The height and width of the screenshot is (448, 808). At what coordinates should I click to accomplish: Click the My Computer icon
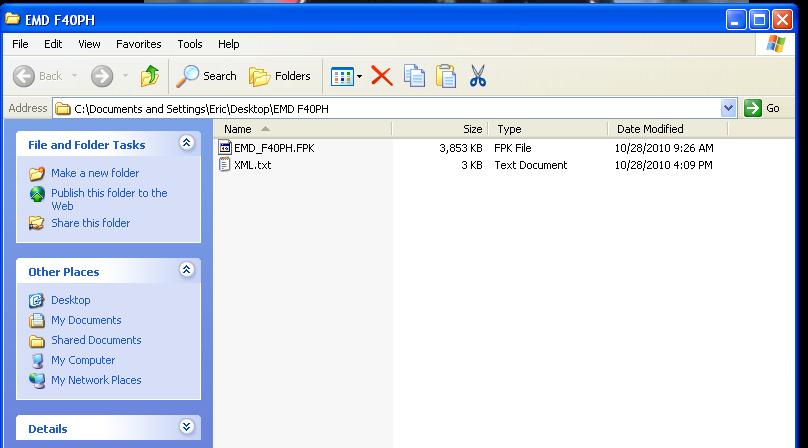click(x=37, y=360)
